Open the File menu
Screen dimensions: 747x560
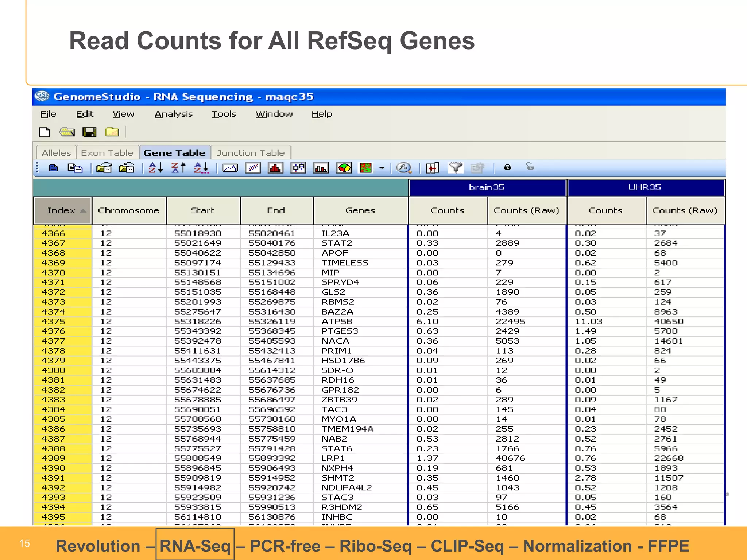pyautogui.click(x=48, y=114)
